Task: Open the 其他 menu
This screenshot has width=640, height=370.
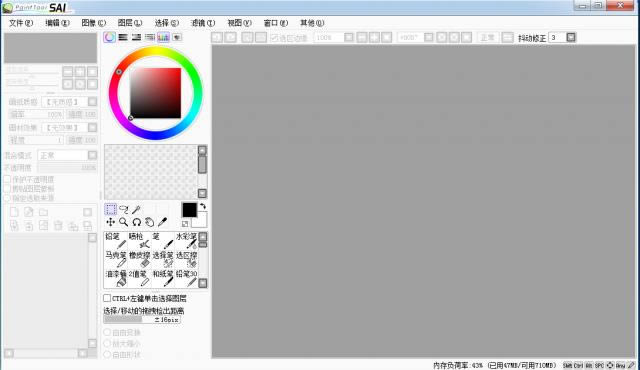Action: (312, 23)
